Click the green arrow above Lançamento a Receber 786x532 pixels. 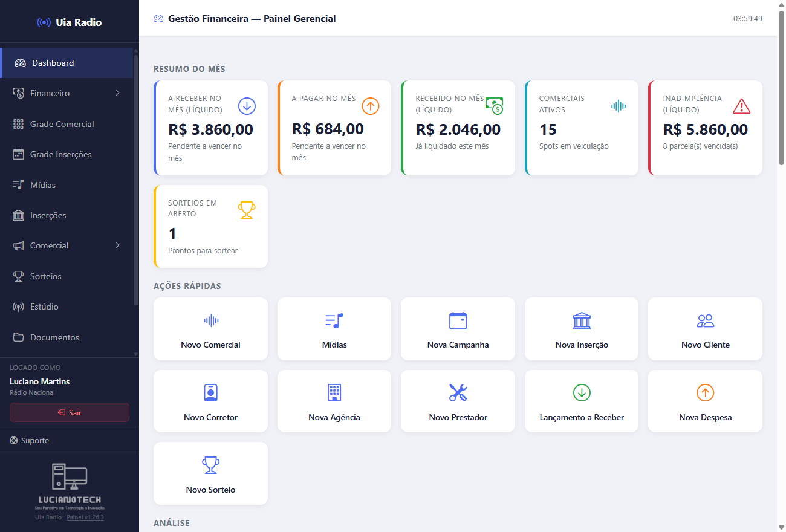(x=582, y=393)
